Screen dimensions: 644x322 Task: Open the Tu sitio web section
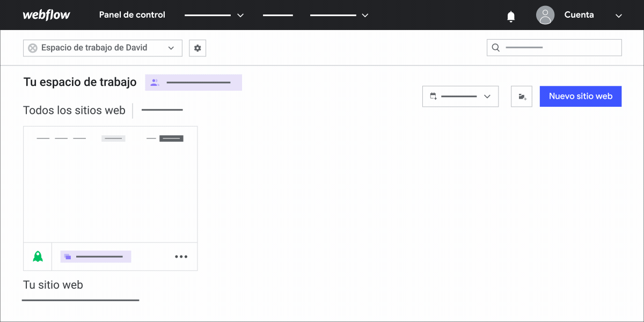click(x=53, y=284)
